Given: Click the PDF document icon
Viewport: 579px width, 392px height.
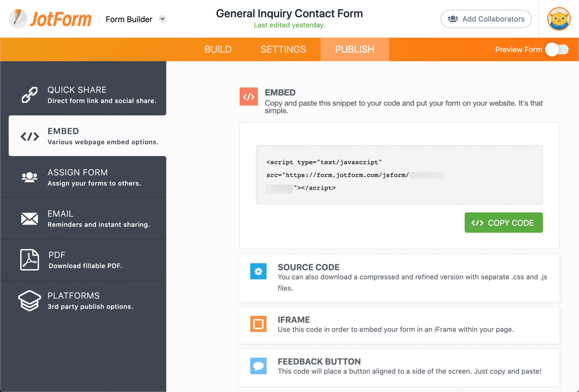Looking at the screenshot, I should coord(30,260).
